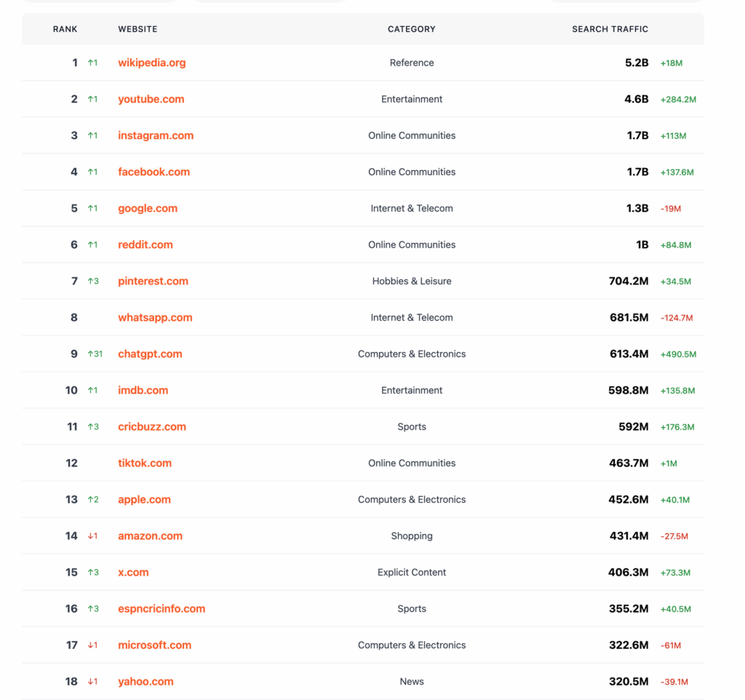Click the red down arrow in microsoft.com row
Image resolution: width=745 pixels, height=700 pixels.
click(x=92, y=645)
